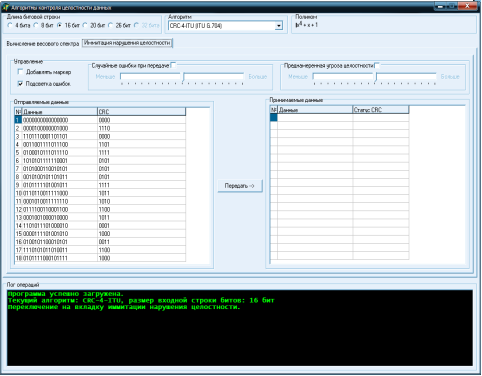Select the data cell of row 7
Screen dimensions: 482x376
60,169
